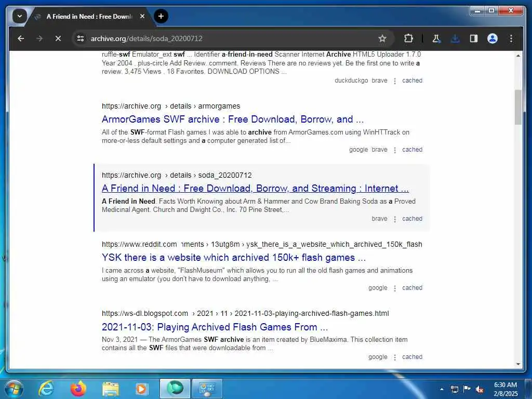The width and height of the screenshot is (532, 399).
Task: Bookmark this page with the star icon
Action: pyautogui.click(x=382, y=38)
